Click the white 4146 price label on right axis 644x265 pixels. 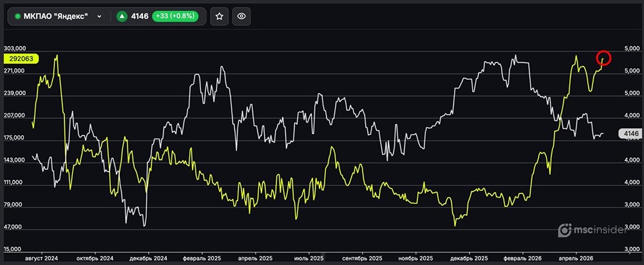[x=630, y=133]
